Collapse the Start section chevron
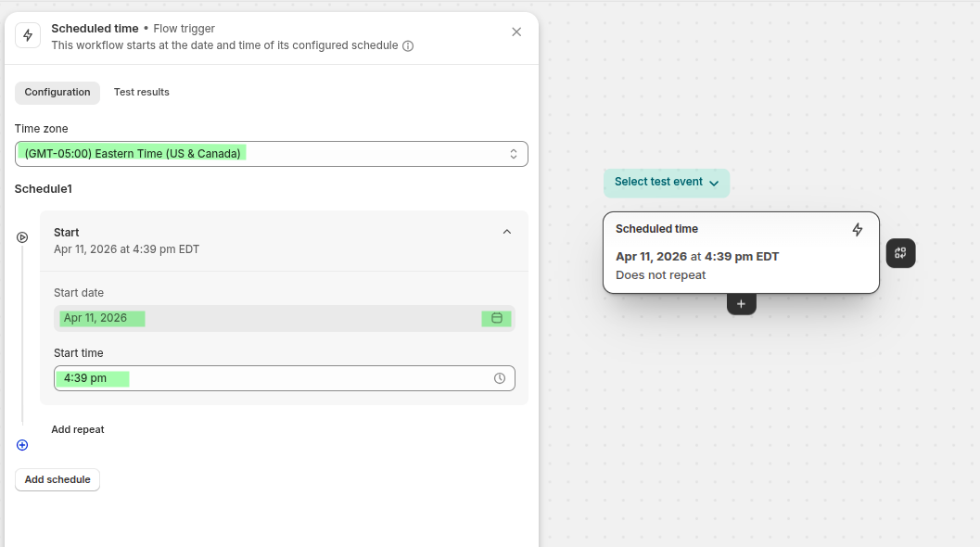The image size is (980, 547). tap(507, 232)
